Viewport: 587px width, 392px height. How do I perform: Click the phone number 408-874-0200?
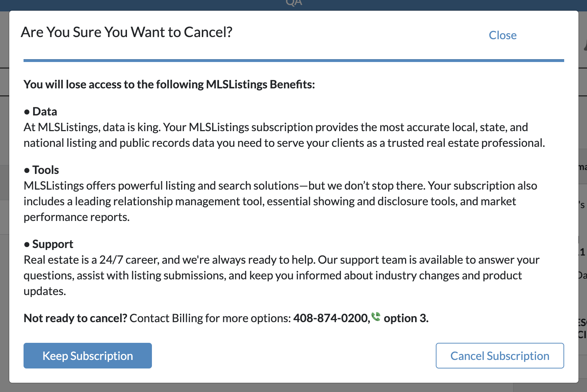(331, 318)
